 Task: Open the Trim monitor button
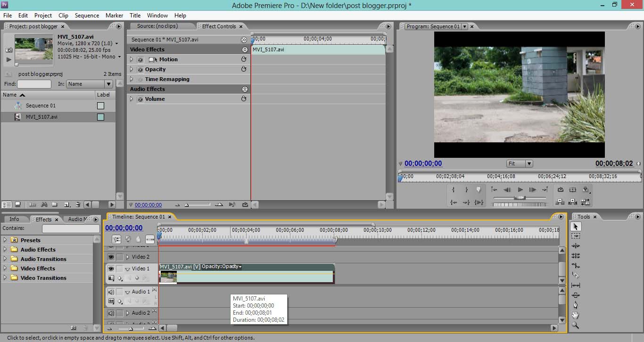point(586,202)
